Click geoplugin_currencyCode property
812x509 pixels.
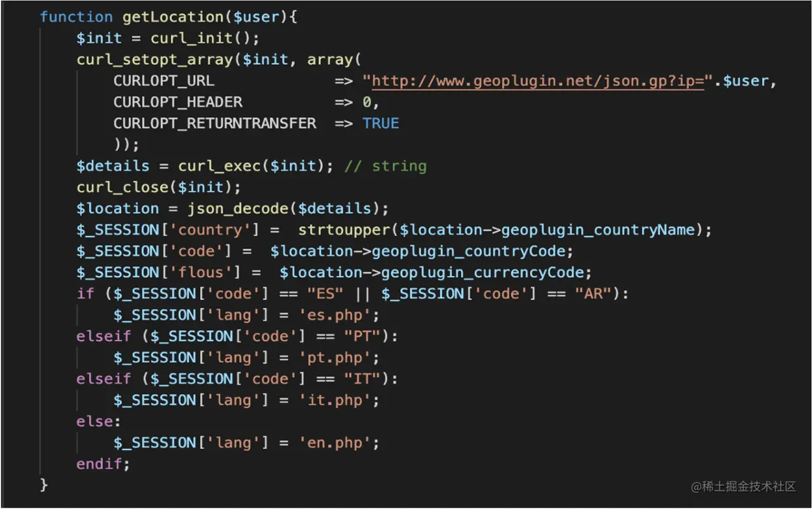486,273
